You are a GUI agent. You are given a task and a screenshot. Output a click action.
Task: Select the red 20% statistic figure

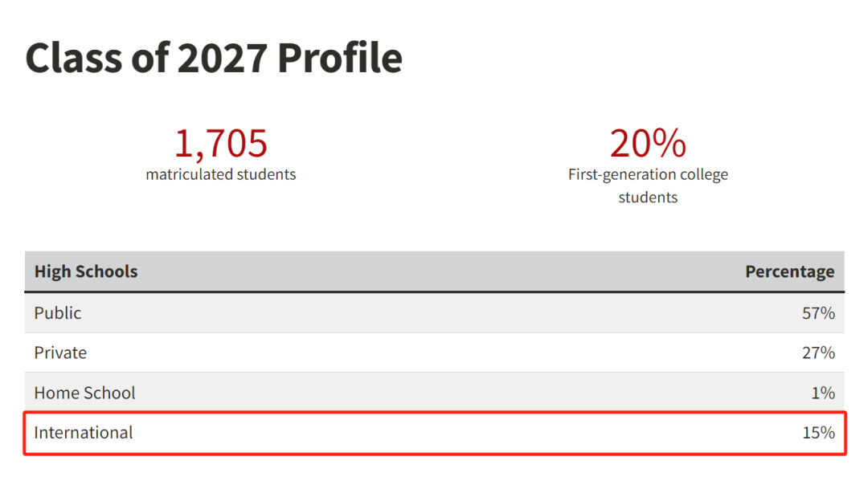click(648, 143)
